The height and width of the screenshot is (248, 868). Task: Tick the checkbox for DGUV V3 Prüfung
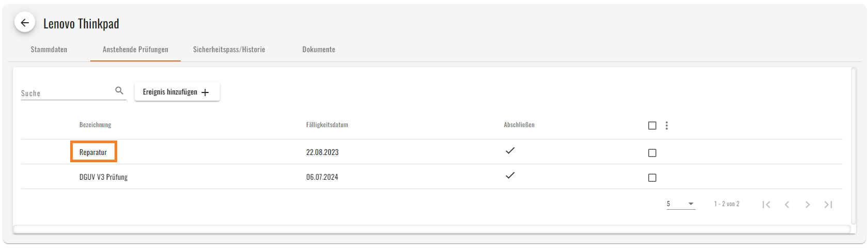(652, 178)
